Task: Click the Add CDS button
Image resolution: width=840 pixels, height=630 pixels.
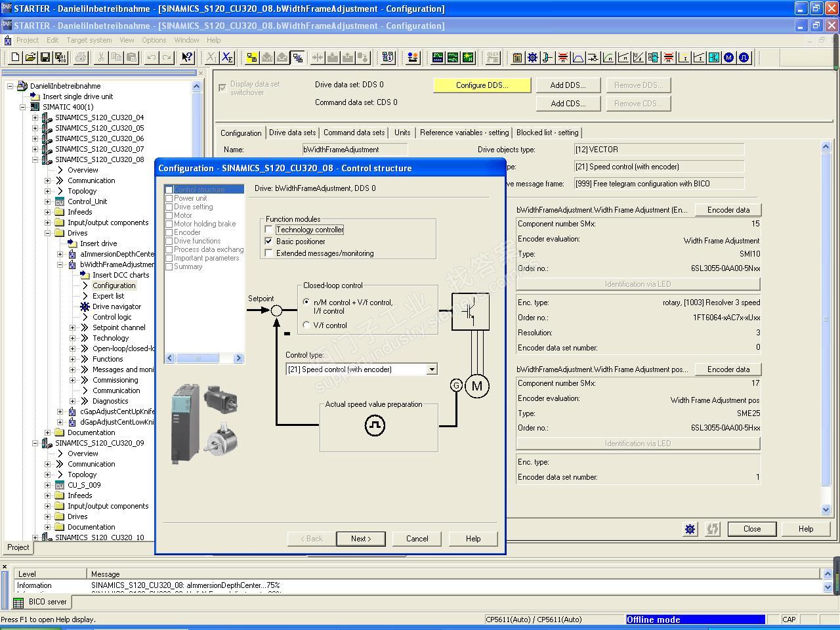Action: point(568,104)
